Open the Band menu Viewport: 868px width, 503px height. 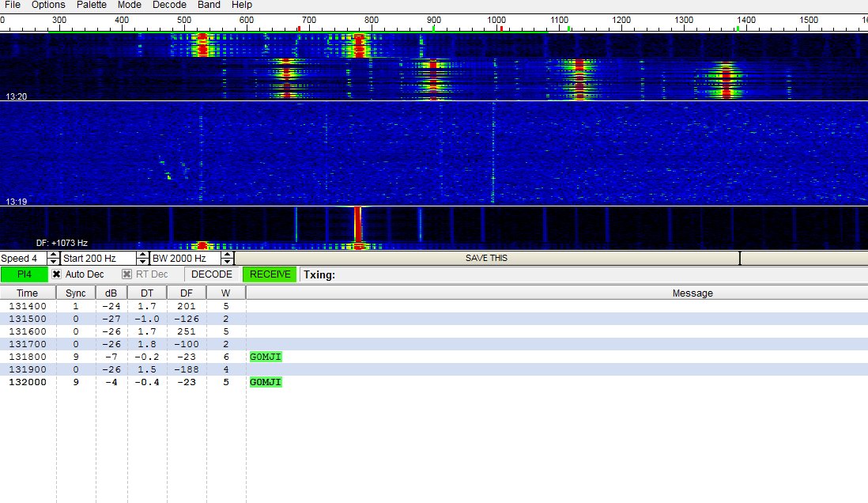[x=209, y=5]
